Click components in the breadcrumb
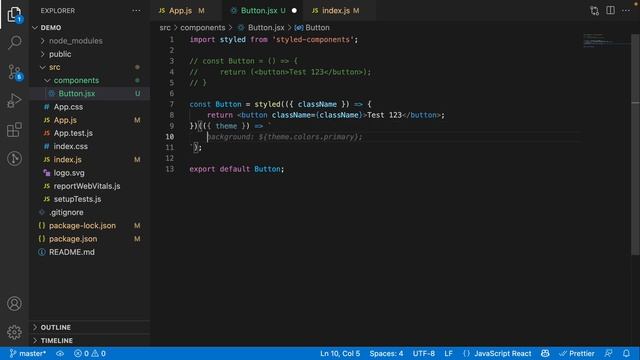The image size is (640, 360). click(203, 28)
